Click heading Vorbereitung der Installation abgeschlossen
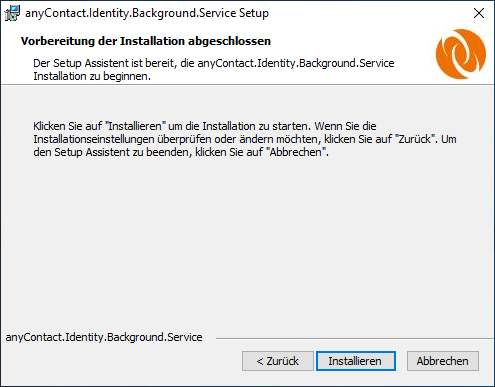This screenshot has height=387, width=495. coord(146,41)
